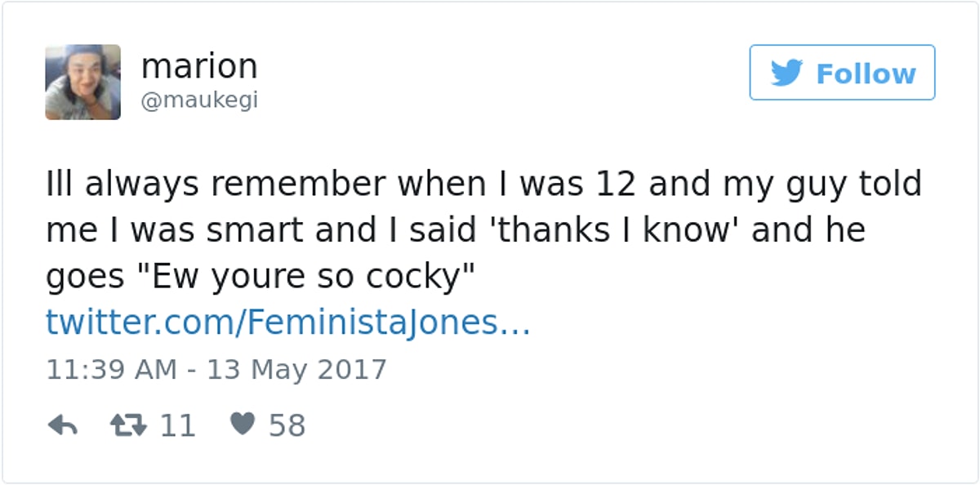
Task: Open marion's profile picture
Action: pos(82,82)
